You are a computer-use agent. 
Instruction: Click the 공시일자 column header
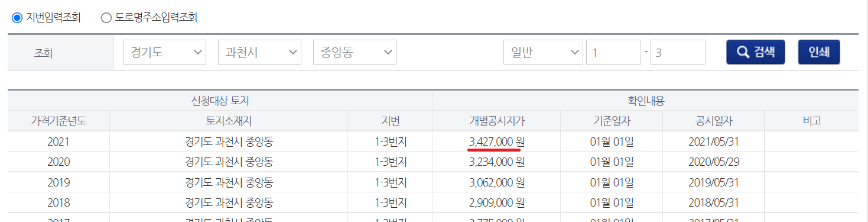[714, 121]
